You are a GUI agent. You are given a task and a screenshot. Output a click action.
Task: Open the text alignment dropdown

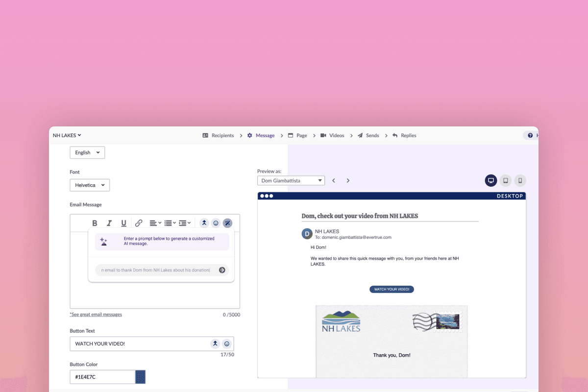155,223
